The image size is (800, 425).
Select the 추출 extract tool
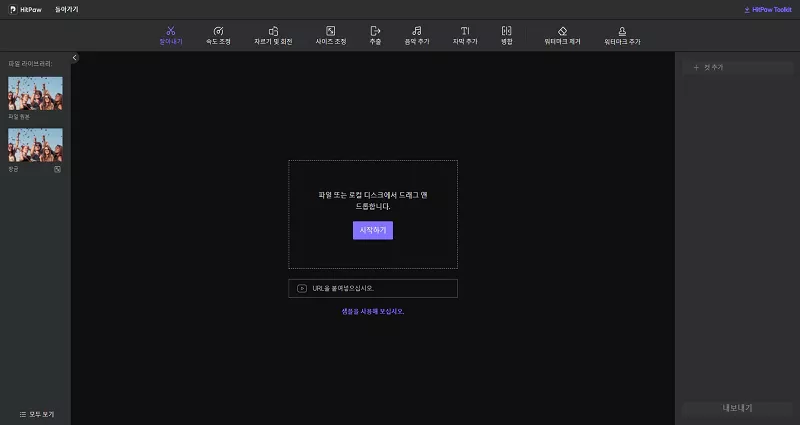point(375,35)
